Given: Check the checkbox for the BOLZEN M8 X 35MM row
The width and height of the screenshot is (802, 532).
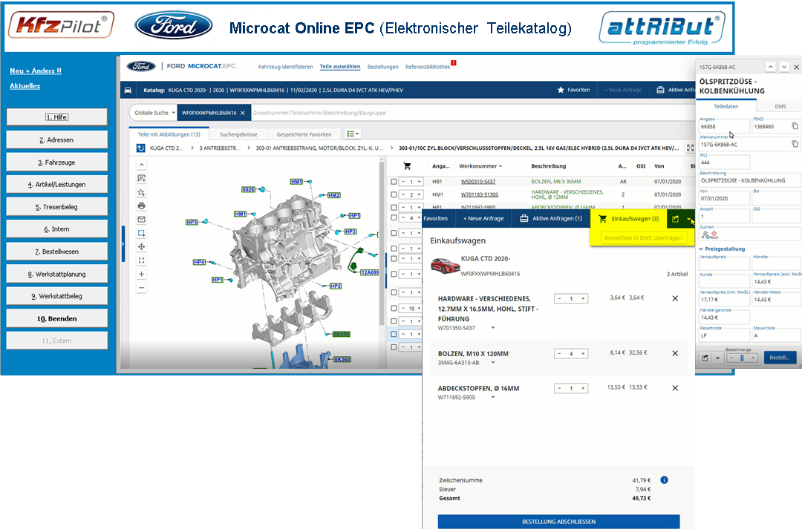Looking at the screenshot, I should [394, 182].
